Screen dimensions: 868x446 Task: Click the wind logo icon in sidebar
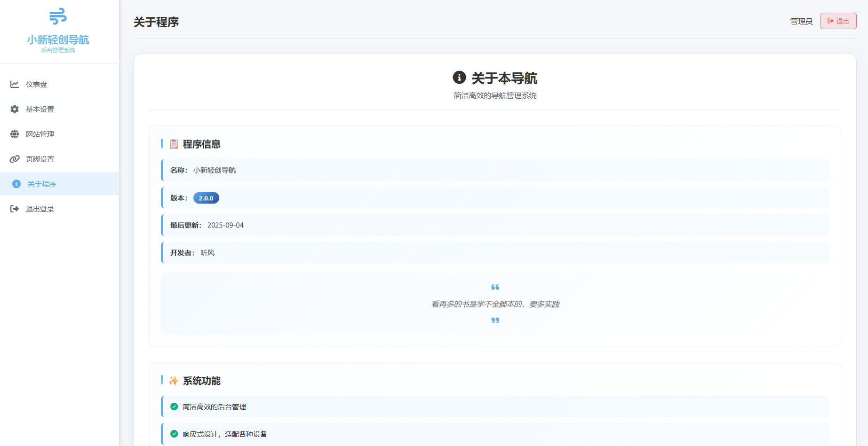pos(58,16)
